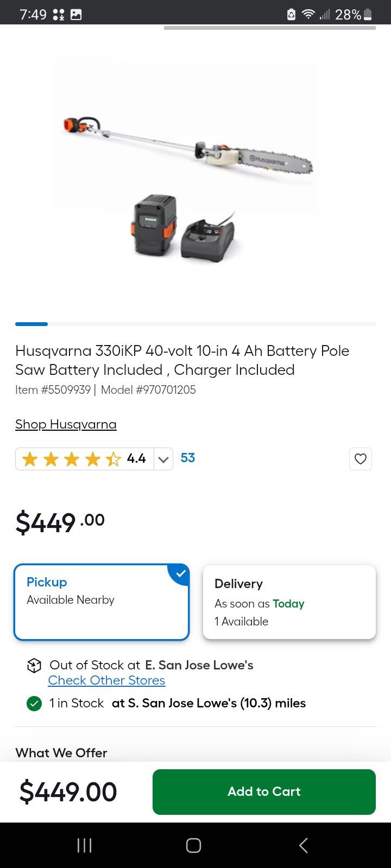
Task: Open the 4.4 star rating dropdown
Action: point(136,459)
